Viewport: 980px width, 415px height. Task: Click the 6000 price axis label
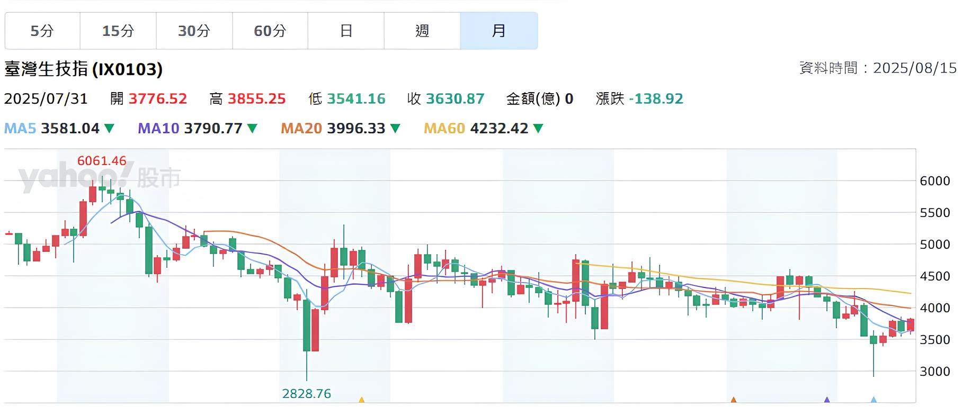[935, 181]
